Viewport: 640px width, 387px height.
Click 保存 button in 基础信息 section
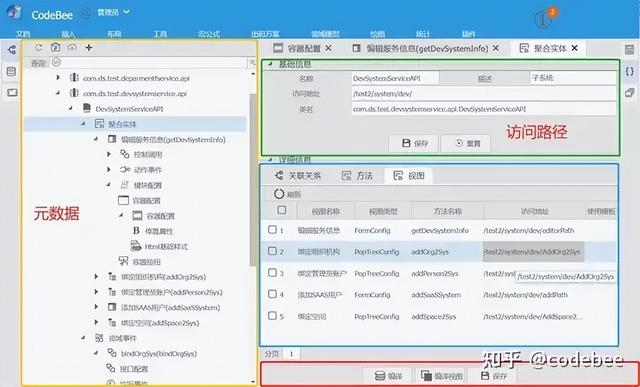[x=414, y=143]
